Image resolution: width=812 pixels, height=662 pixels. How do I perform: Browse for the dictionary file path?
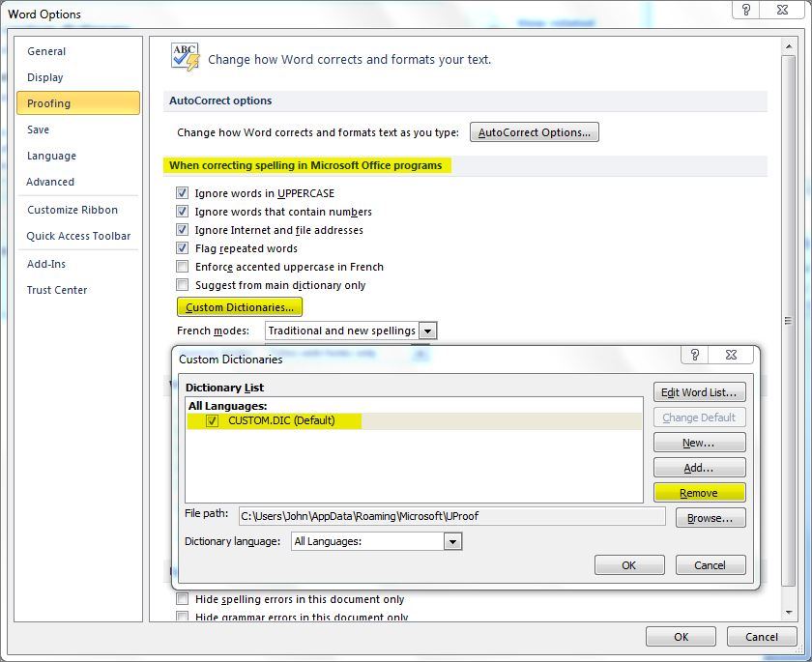pyautogui.click(x=710, y=518)
